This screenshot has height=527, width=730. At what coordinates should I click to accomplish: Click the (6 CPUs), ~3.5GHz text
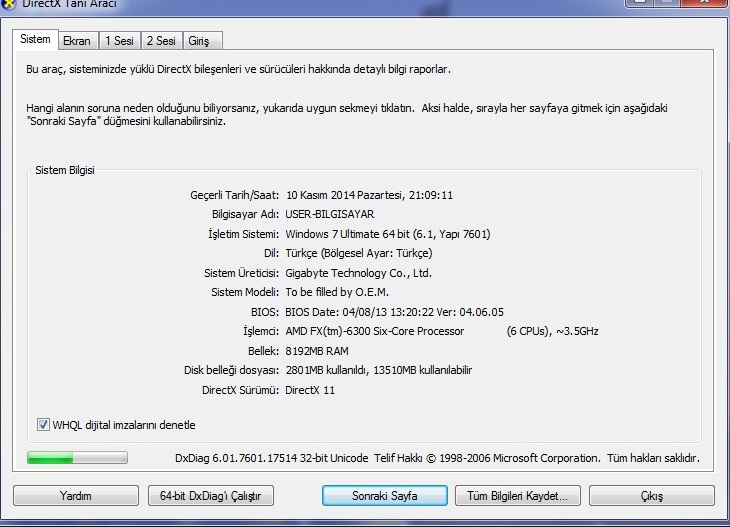(553, 331)
